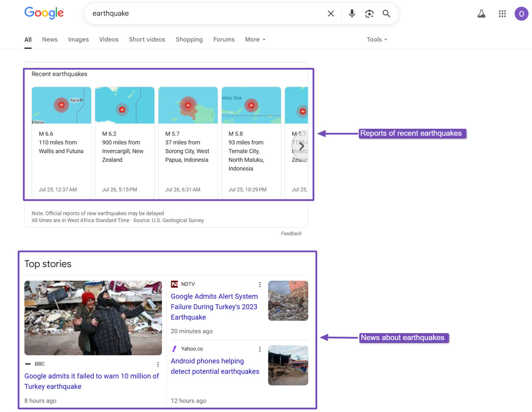Switch to the Shopping tab
This screenshot has width=532, height=412.
tap(189, 39)
